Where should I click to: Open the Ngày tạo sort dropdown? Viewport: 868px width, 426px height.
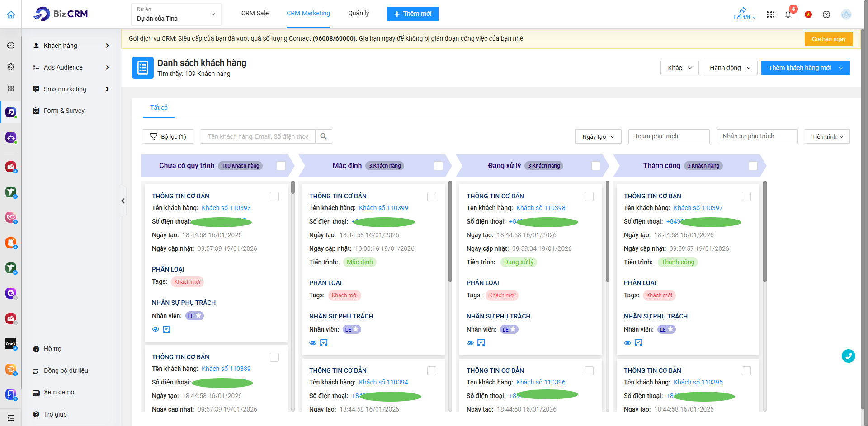pos(598,136)
